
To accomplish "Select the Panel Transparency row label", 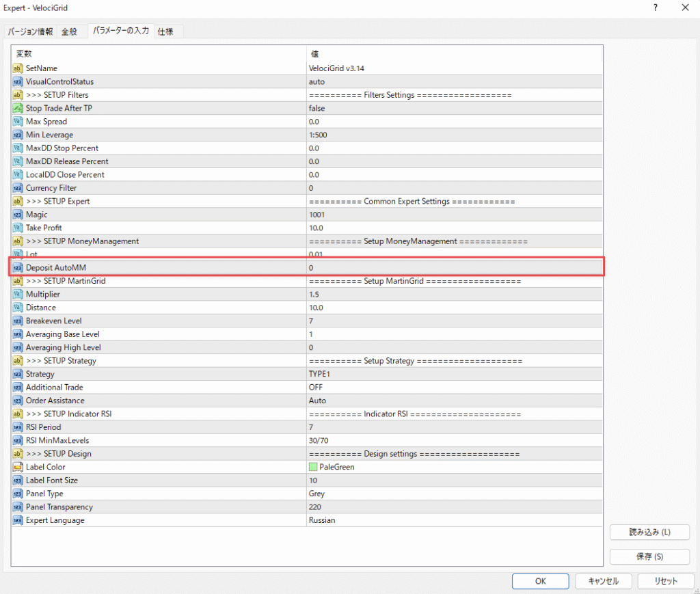I will point(59,507).
